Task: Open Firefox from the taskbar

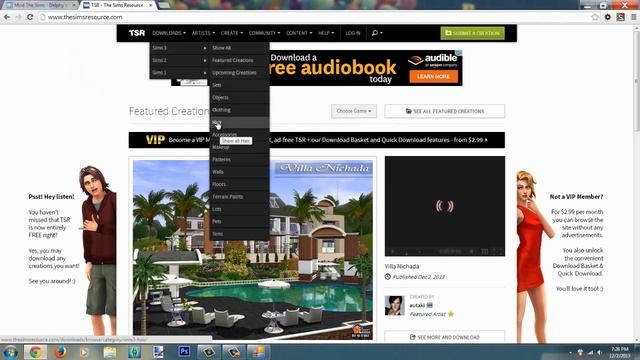Action: (60, 352)
